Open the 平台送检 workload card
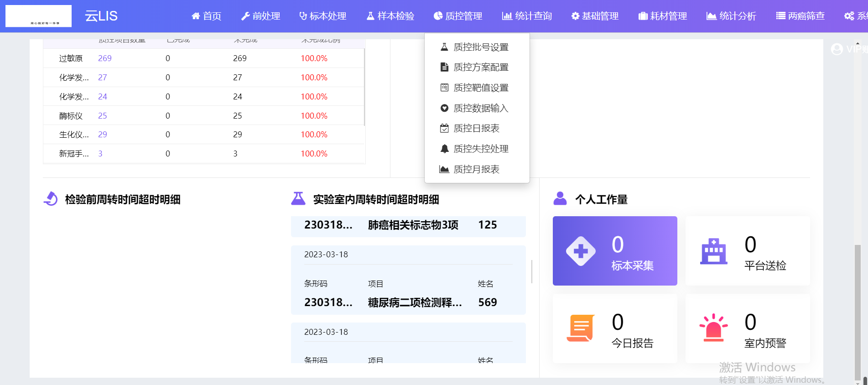 coord(748,251)
